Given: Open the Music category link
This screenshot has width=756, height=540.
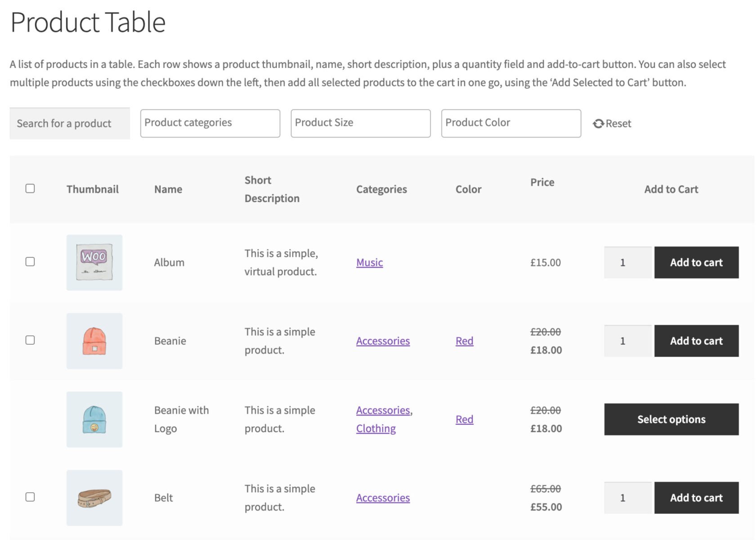Looking at the screenshot, I should coord(369,262).
